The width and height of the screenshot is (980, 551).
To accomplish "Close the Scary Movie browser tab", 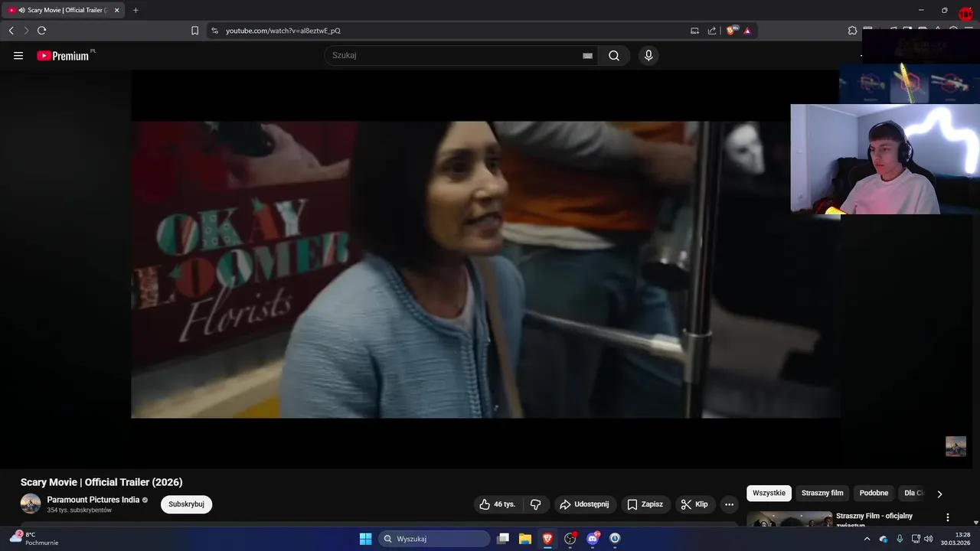I will [x=116, y=10].
